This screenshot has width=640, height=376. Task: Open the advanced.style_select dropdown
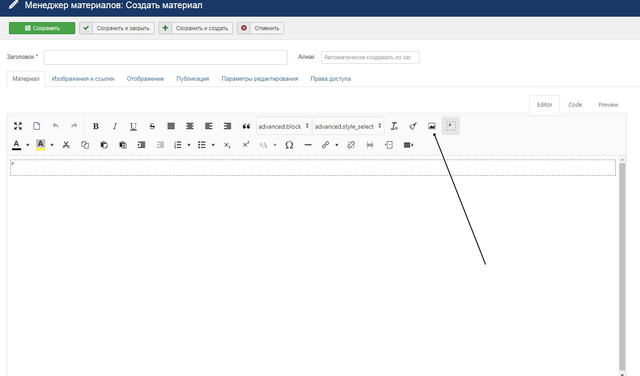[348, 127]
